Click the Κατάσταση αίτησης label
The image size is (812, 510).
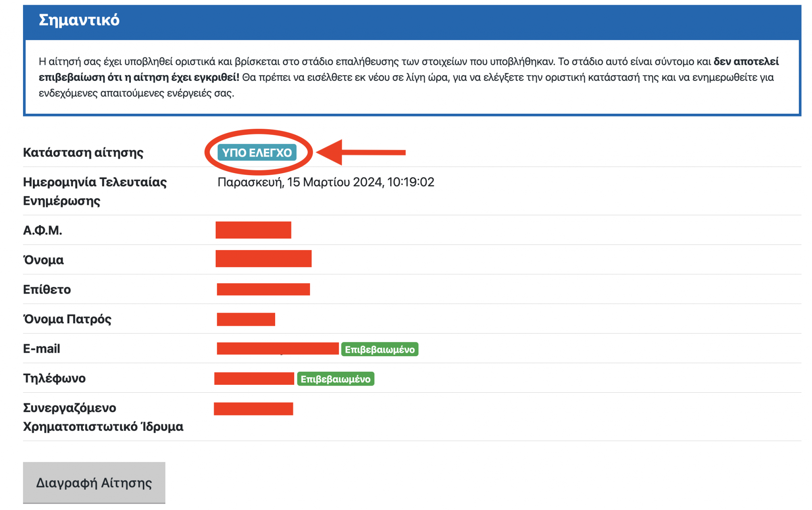(x=83, y=153)
